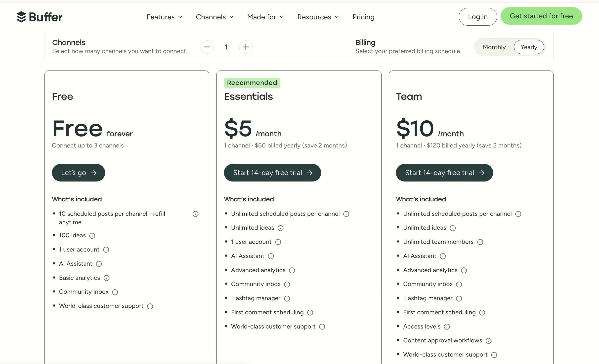Info icon for Essentials Community inbox
This screenshot has height=364, width=599.
(x=287, y=284)
